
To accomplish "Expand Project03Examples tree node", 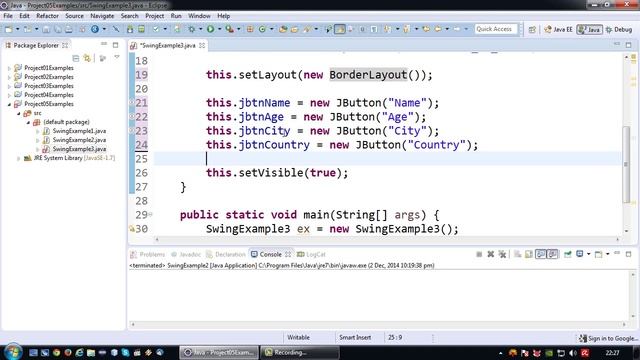I will pos(9,86).
